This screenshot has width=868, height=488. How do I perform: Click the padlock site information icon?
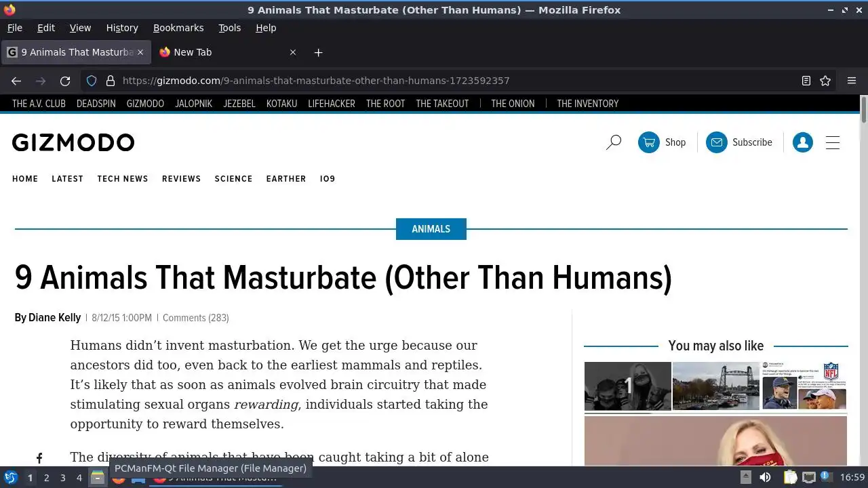point(111,81)
